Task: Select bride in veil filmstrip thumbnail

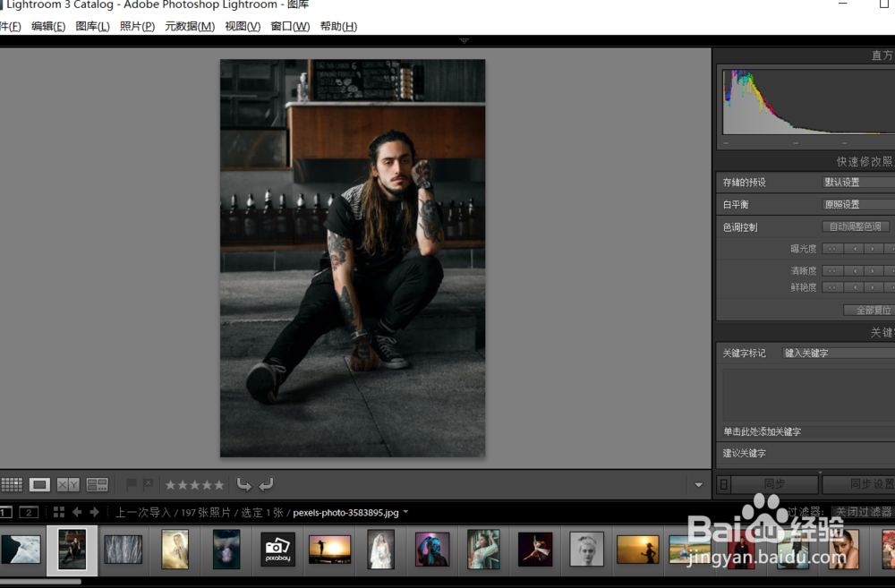Action: tap(380, 550)
